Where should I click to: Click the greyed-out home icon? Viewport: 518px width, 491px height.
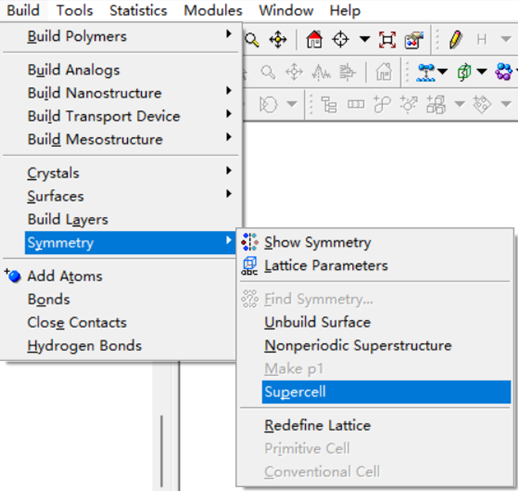[384, 72]
